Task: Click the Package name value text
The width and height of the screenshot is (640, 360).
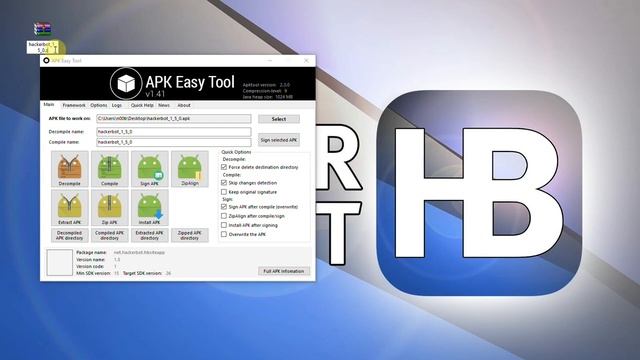Action: point(139,253)
